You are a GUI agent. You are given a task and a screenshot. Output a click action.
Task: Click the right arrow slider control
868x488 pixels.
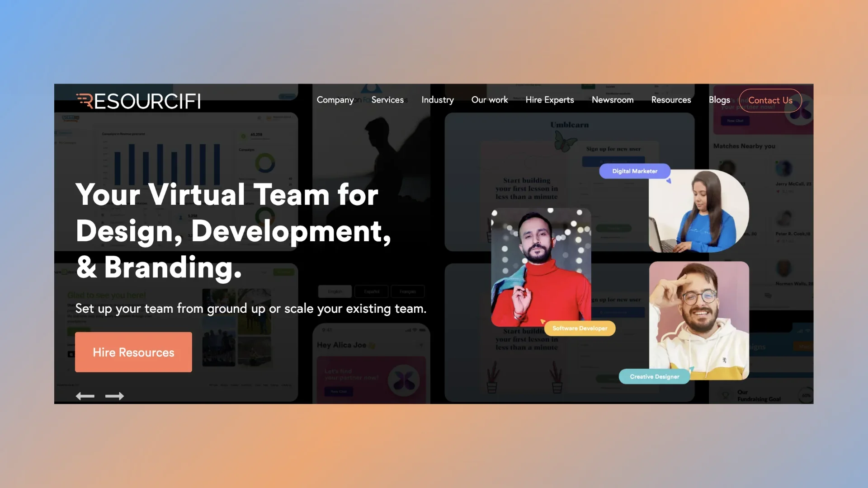[x=114, y=396]
